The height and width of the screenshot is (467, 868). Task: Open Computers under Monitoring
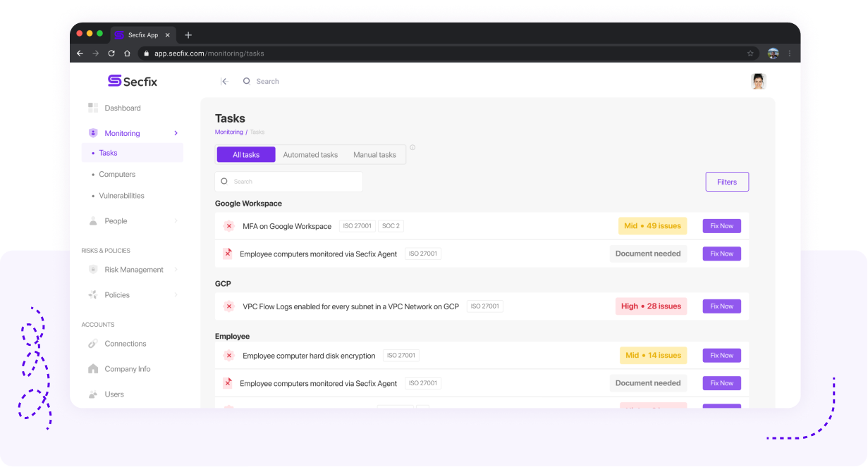(x=117, y=175)
